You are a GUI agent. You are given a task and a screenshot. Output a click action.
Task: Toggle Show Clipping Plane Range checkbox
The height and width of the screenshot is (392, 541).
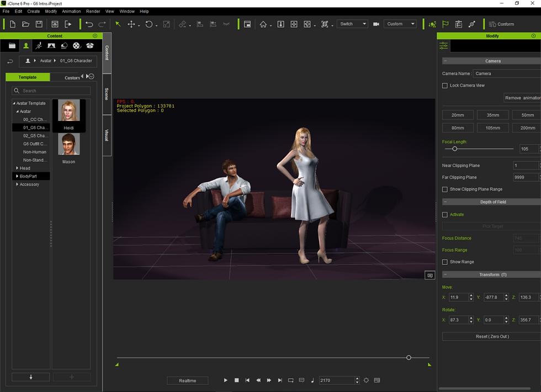445,189
